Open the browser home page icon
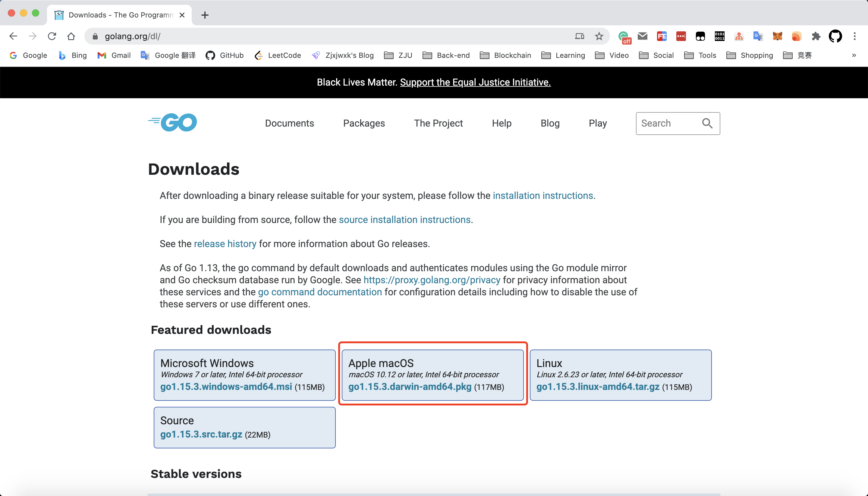 pyautogui.click(x=71, y=36)
